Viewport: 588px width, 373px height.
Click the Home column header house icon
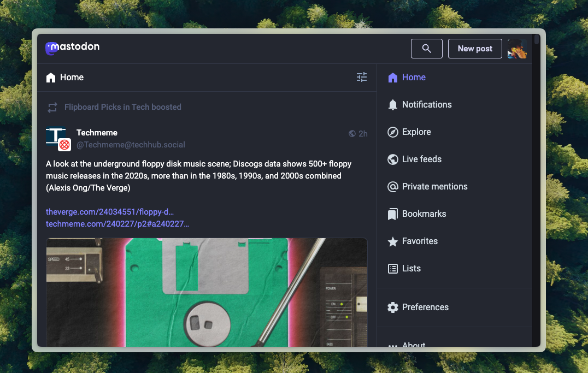pos(51,78)
